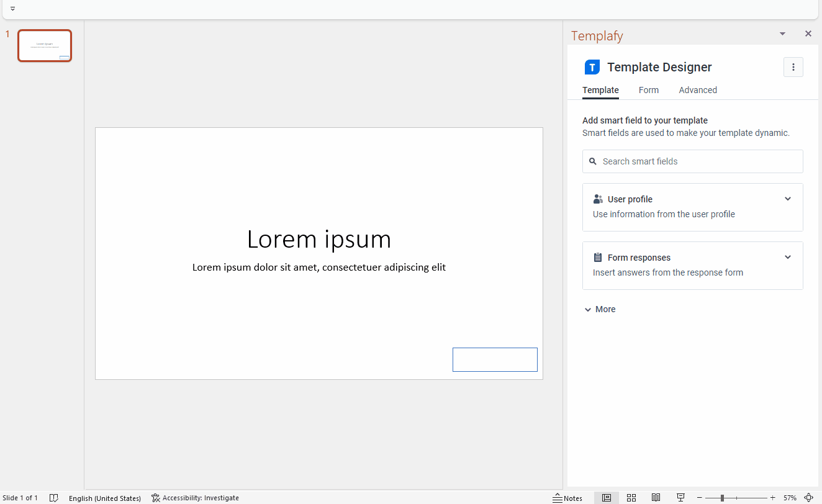The height and width of the screenshot is (504, 822).
Task: Collapse the ribbon with the chevron icon
Action: [12, 8]
